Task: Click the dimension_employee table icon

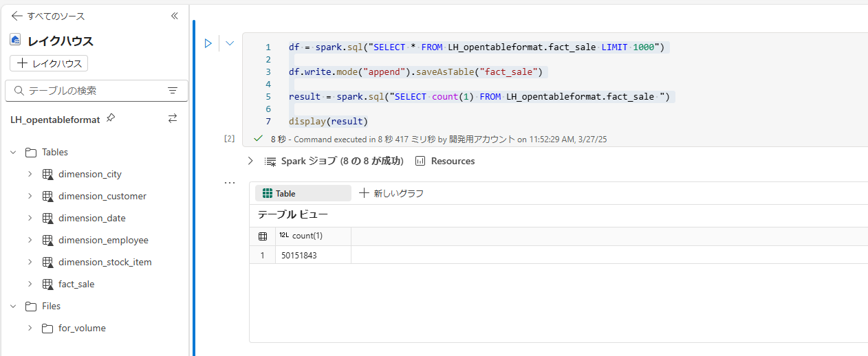Action: pyautogui.click(x=47, y=241)
